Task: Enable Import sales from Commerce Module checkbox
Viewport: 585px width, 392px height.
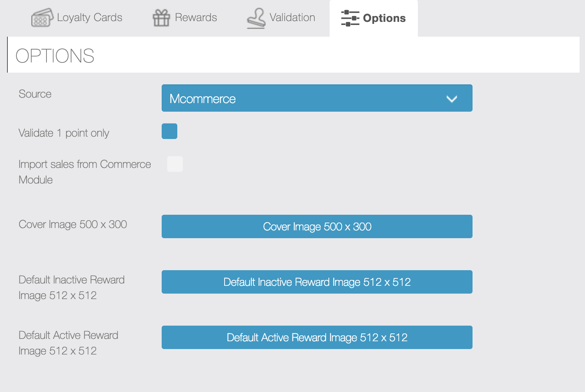Action: 175,164
